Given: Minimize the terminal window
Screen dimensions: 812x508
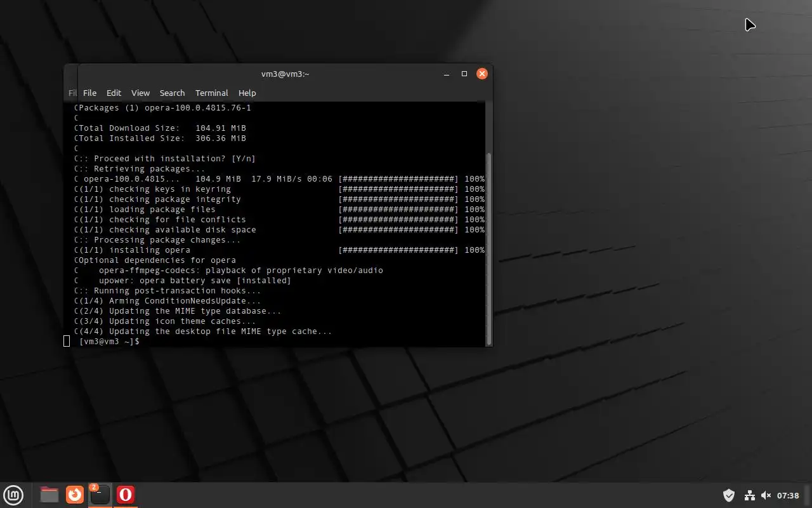Looking at the screenshot, I should pyautogui.click(x=447, y=74).
